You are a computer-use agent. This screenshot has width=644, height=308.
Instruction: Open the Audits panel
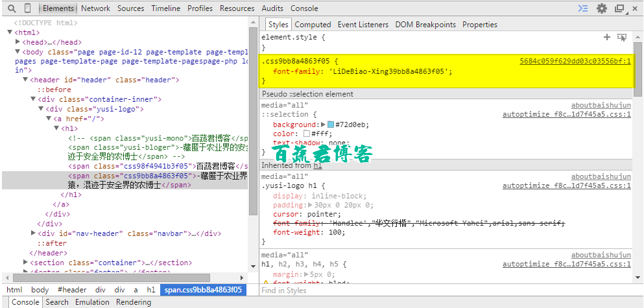(x=272, y=8)
